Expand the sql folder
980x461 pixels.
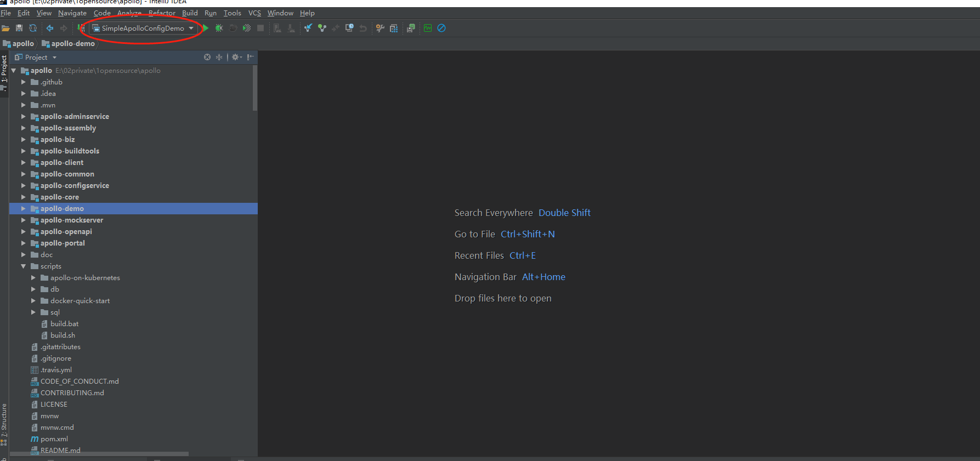click(33, 312)
